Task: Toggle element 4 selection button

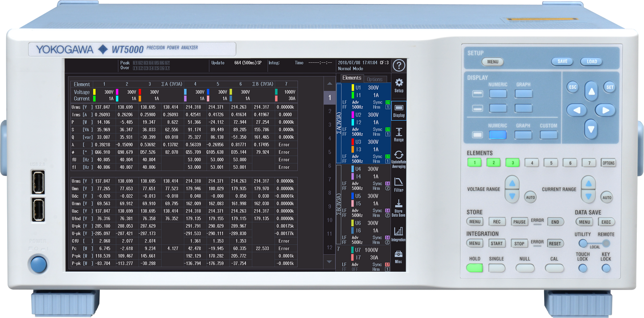Action: pos(532,163)
